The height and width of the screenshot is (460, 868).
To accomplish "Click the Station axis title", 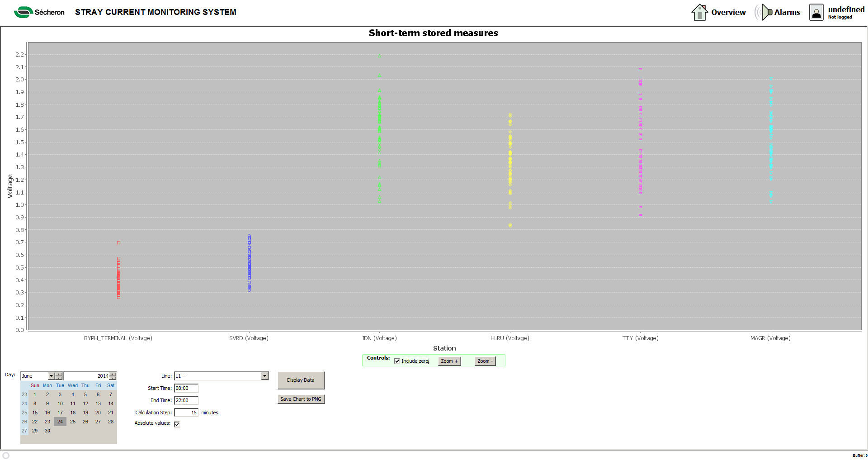I will 444,348.
